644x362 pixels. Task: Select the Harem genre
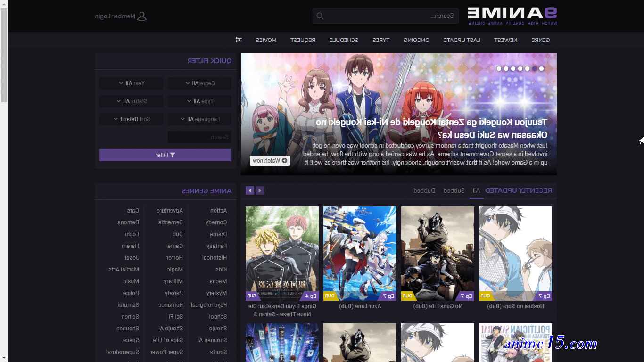click(x=131, y=246)
